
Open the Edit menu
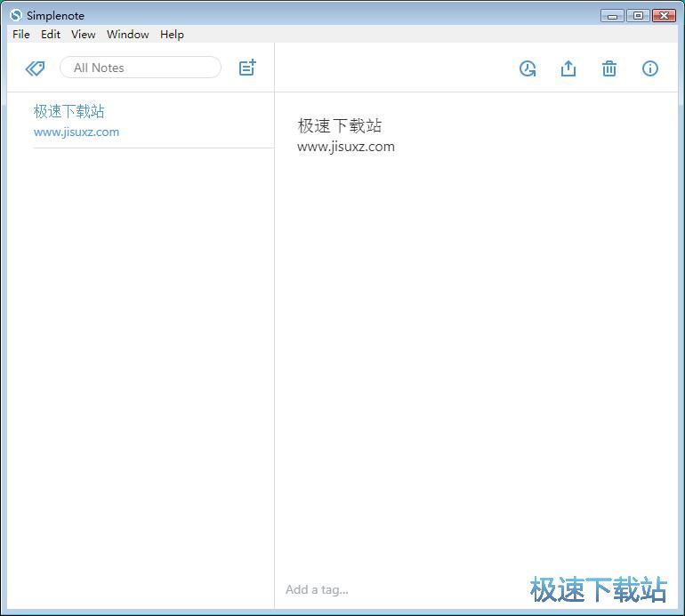[x=51, y=34]
